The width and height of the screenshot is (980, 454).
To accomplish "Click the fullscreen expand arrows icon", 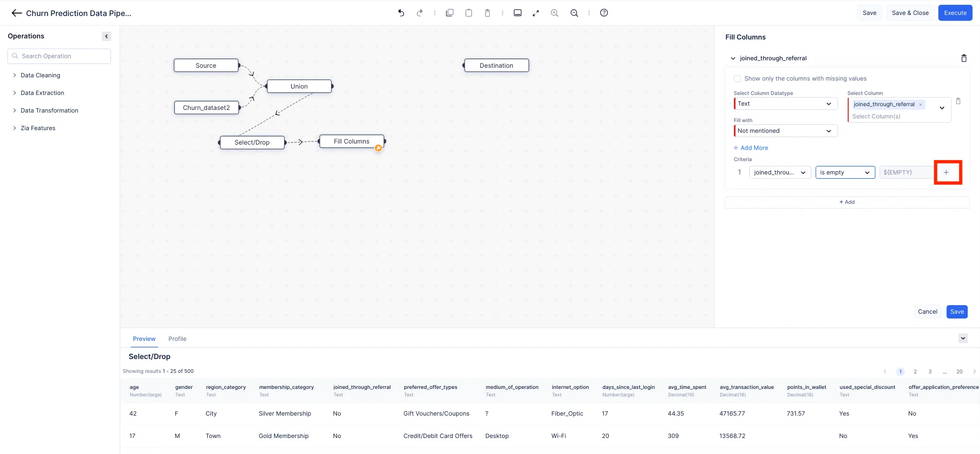I will (536, 13).
